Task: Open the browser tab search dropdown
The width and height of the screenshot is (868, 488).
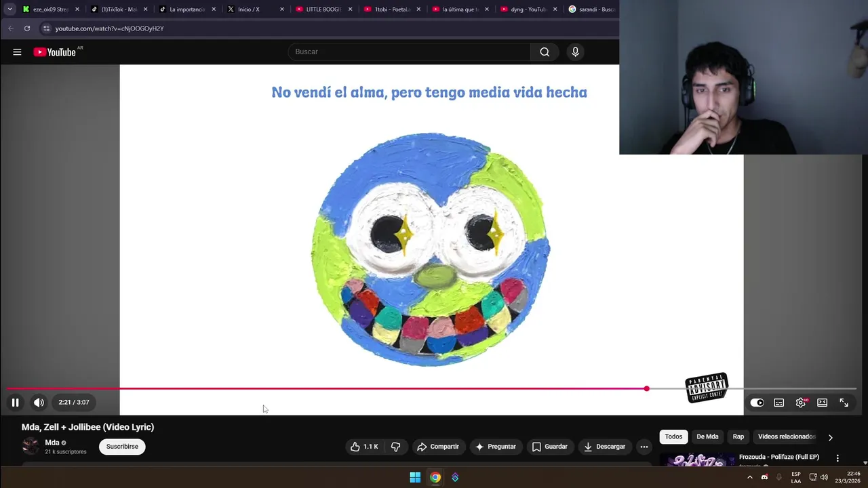Action: tap(9, 9)
